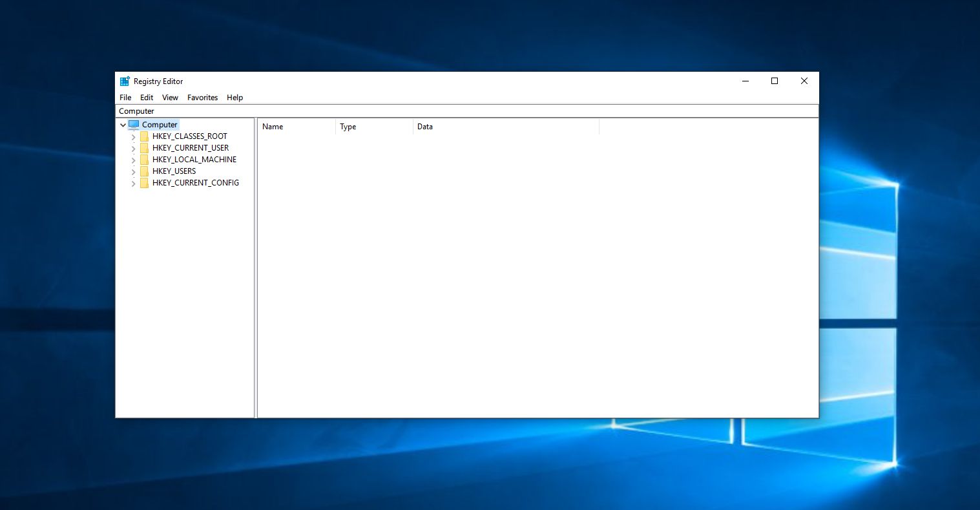Close the Registry Editor window
Viewport: 980px width, 510px height.
coord(804,81)
